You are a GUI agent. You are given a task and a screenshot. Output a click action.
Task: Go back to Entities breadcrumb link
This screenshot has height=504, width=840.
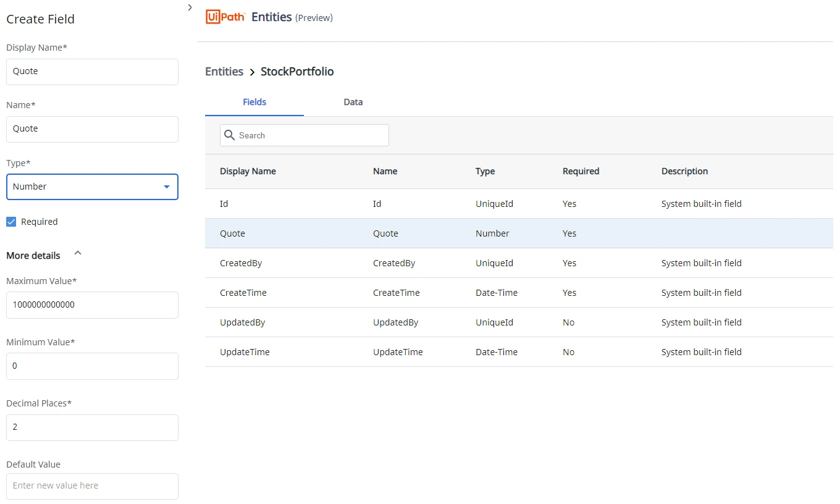[x=224, y=72]
